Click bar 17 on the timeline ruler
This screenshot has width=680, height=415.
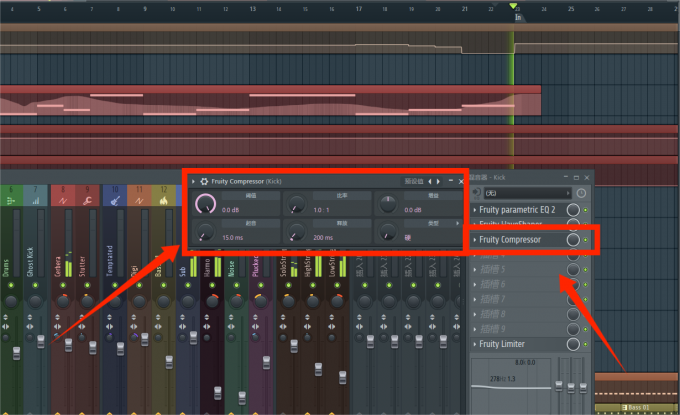[x=359, y=9]
